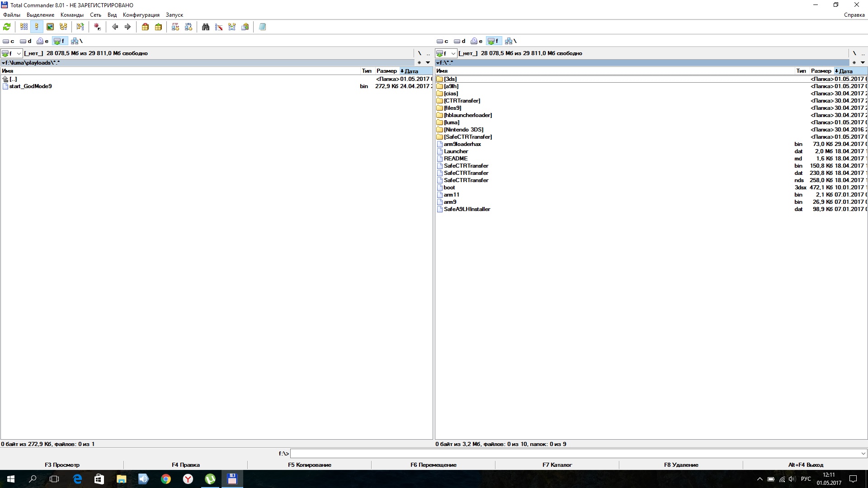Click F5 Копирование button
868x488 pixels.
(309, 465)
